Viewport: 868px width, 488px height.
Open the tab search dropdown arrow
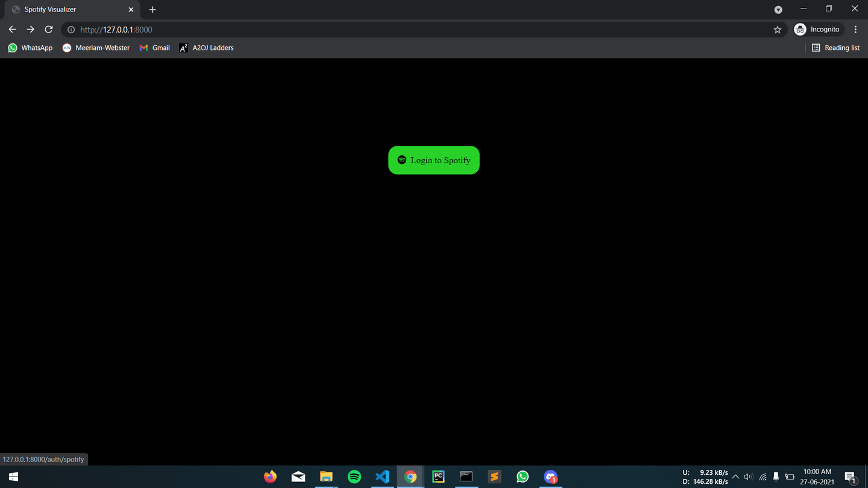pos(778,10)
